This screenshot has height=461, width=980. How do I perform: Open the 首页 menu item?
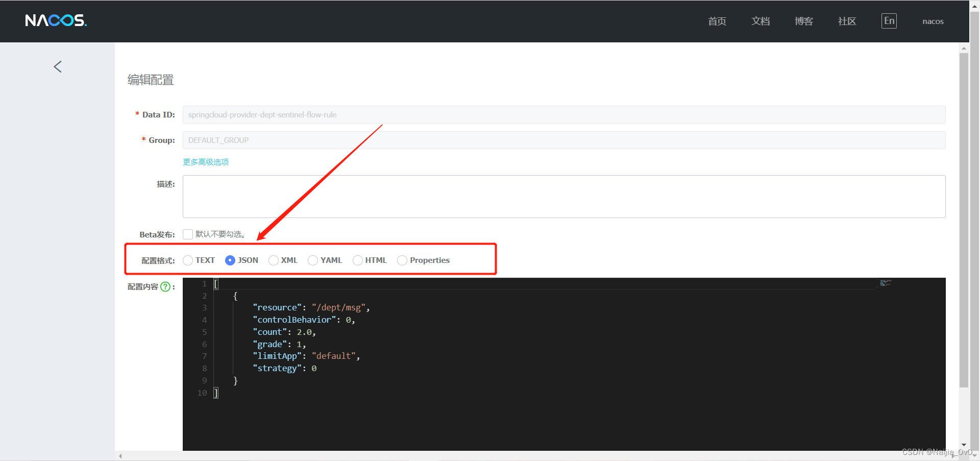(717, 21)
